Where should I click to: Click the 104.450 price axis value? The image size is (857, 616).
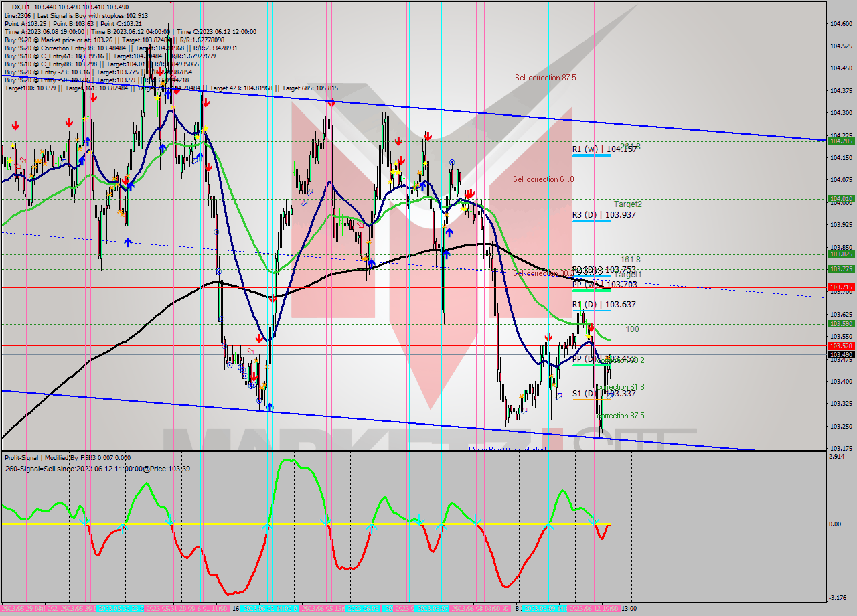click(x=841, y=68)
